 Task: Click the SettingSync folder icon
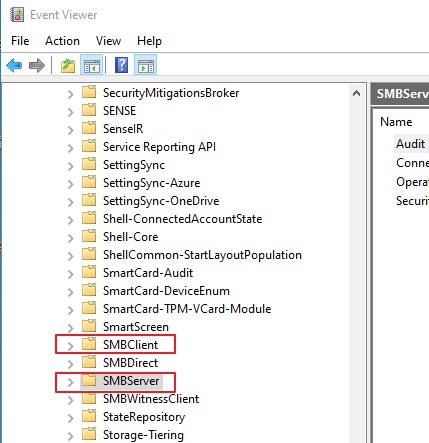tap(89, 164)
